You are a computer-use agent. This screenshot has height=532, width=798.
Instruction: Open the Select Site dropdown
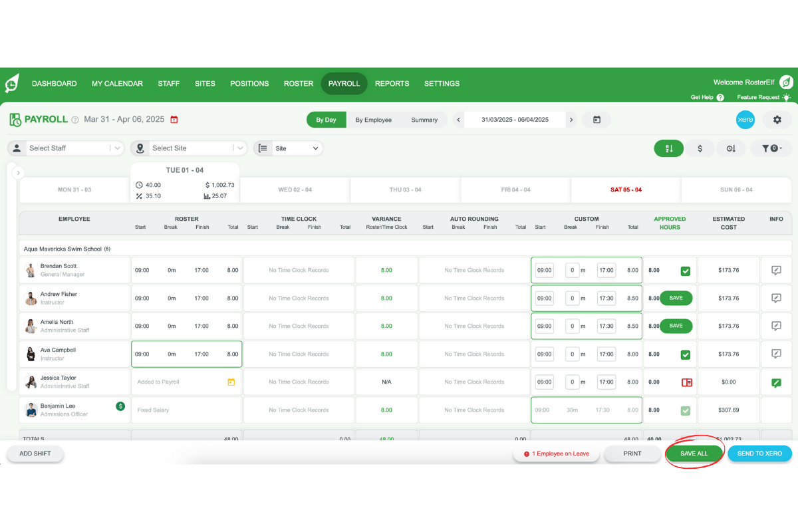[188, 148]
